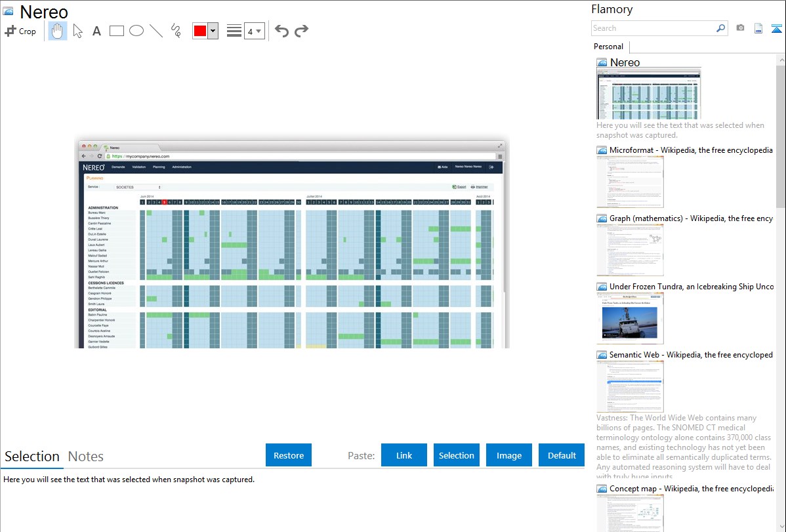Click the snapshot icon beside Microformat entry
786x532 pixels.
click(602, 150)
